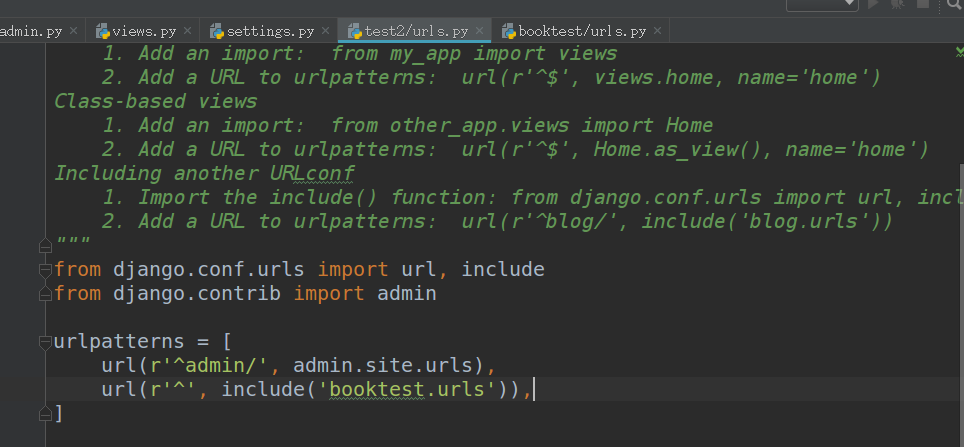Open Search Everywhere magnifier icon
Image resolution: width=964 pixels, height=447 pixels.
coord(955,5)
